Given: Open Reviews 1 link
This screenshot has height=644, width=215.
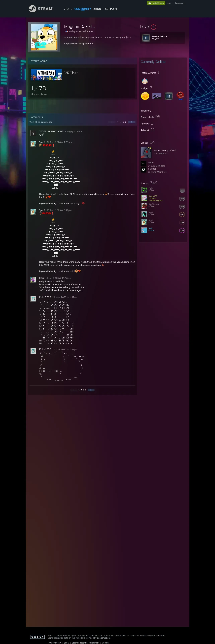Looking at the screenshot, I should coord(147,123).
